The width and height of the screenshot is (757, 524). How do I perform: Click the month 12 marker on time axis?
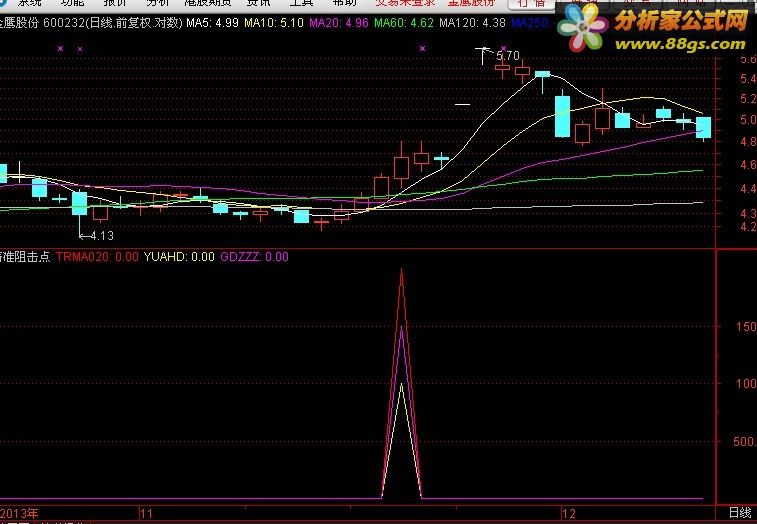(x=569, y=513)
